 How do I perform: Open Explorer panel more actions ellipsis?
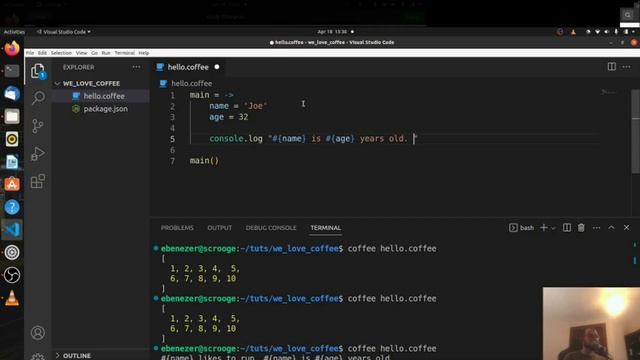pos(136,67)
